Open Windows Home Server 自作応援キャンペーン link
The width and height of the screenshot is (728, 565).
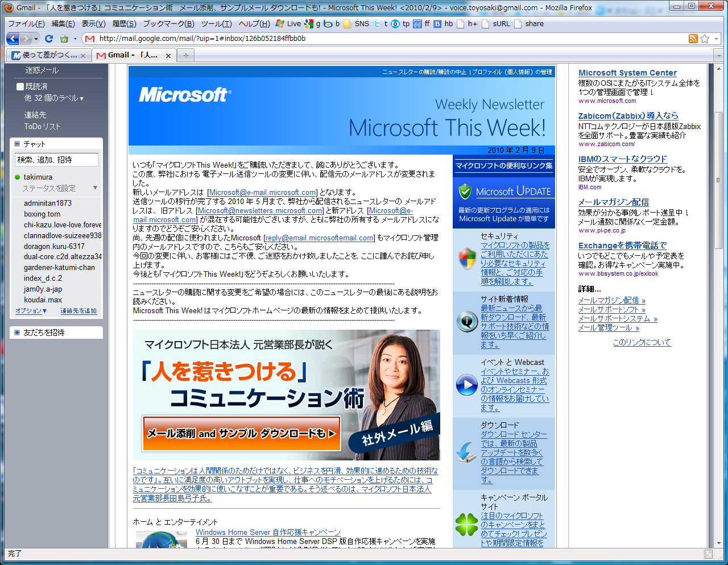coord(268,532)
